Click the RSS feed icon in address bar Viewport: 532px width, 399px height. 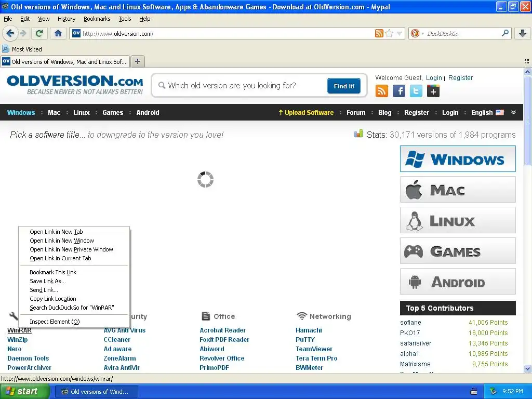click(x=379, y=33)
